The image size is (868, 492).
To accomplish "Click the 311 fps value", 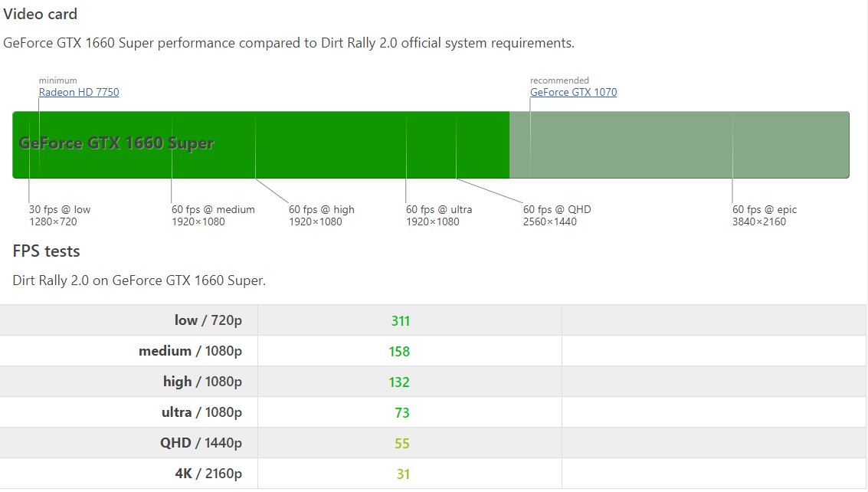I will pos(400,321).
